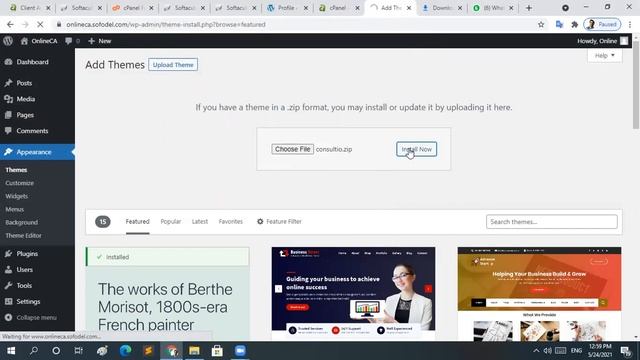Switch to the Latest themes tab
The width and height of the screenshot is (640, 360).
click(x=200, y=221)
